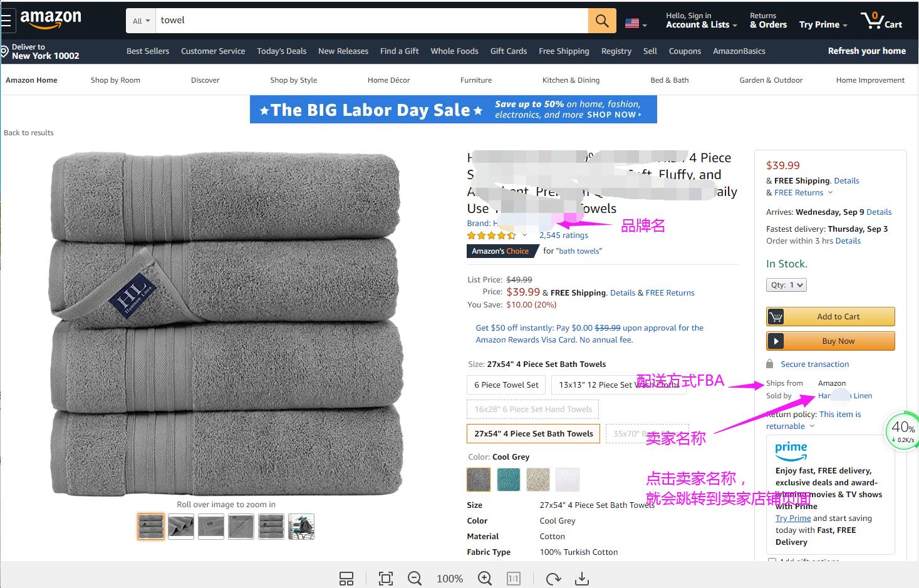
Task: Open the Today's Deals nav item
Action: [x=282, y=51]
